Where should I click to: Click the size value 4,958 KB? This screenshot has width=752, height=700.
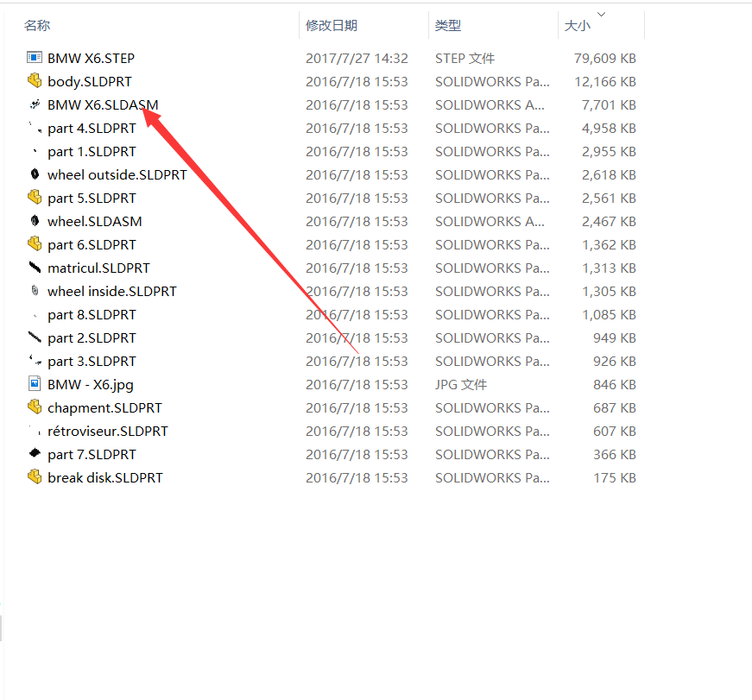click(x=609, y=129)
